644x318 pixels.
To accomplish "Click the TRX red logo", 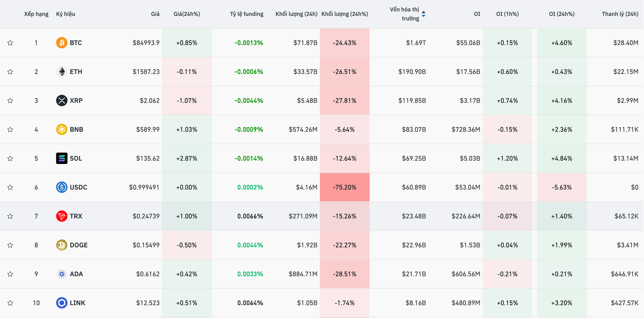I will coord(62,216).
